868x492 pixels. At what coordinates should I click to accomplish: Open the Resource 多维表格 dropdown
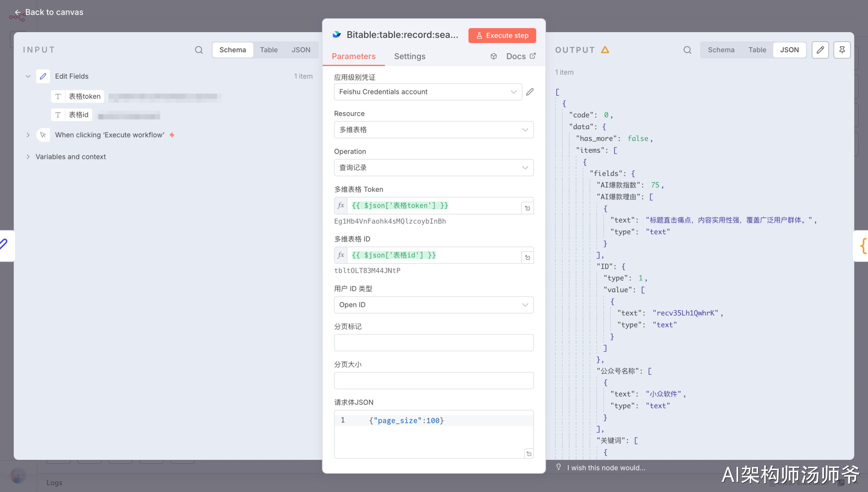tap(434, 130)
